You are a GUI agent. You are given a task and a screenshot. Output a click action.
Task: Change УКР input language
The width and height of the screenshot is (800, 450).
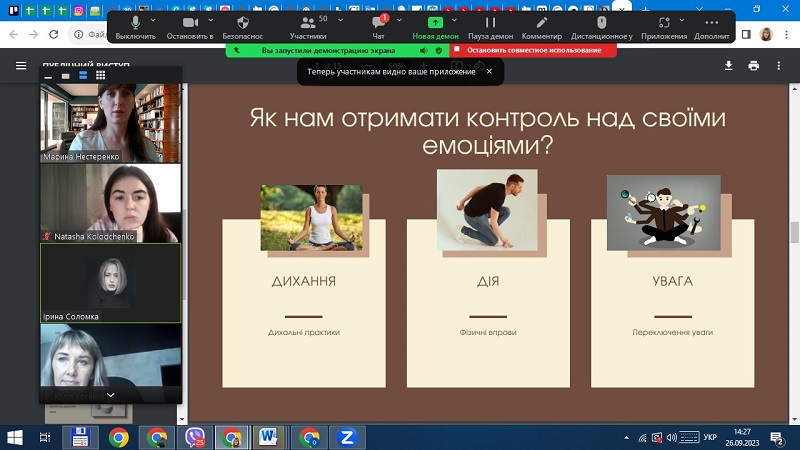click(x=710, y=437)
